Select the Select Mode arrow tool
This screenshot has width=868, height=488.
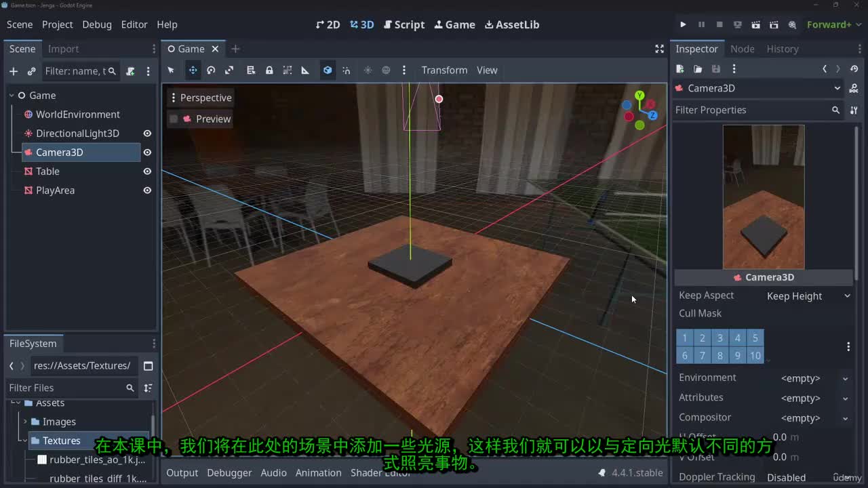coord(171,70)
